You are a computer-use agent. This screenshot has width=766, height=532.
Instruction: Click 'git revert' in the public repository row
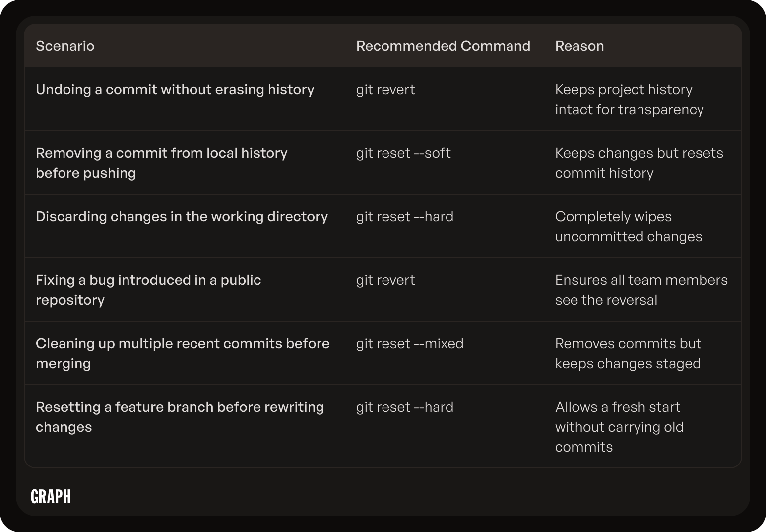pos(385,280)
